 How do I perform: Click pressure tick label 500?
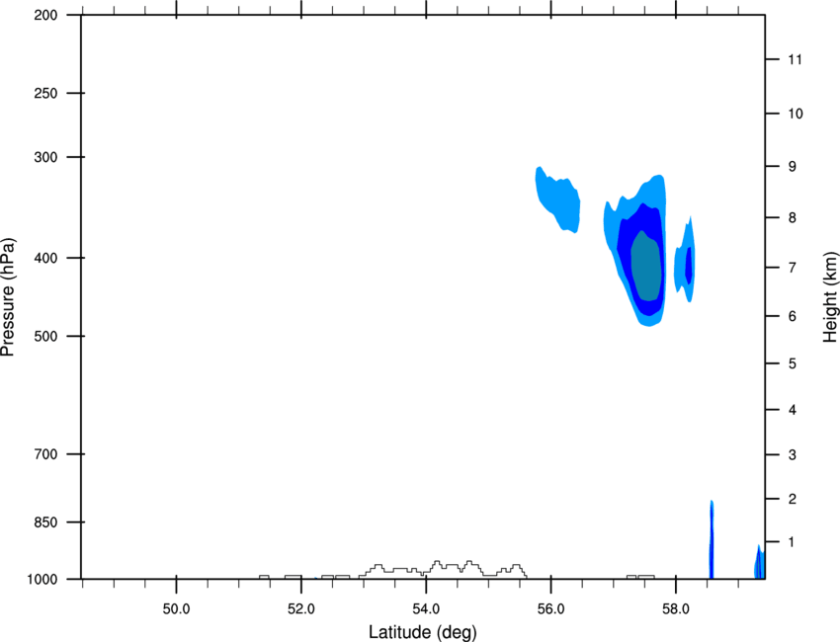click(x=45, y=336)
